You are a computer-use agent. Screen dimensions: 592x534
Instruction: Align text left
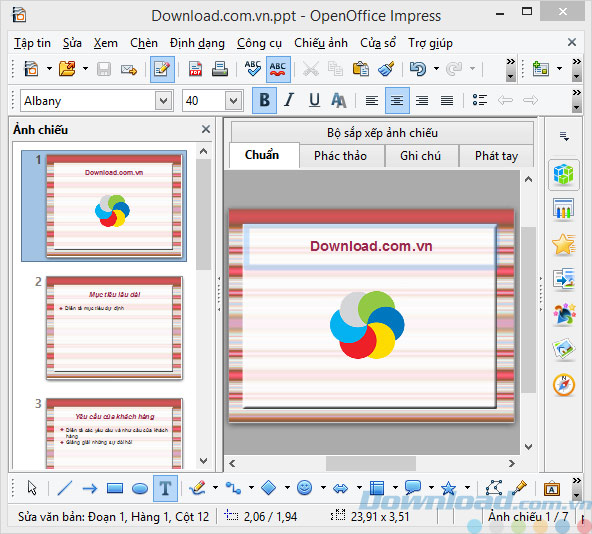372,101
